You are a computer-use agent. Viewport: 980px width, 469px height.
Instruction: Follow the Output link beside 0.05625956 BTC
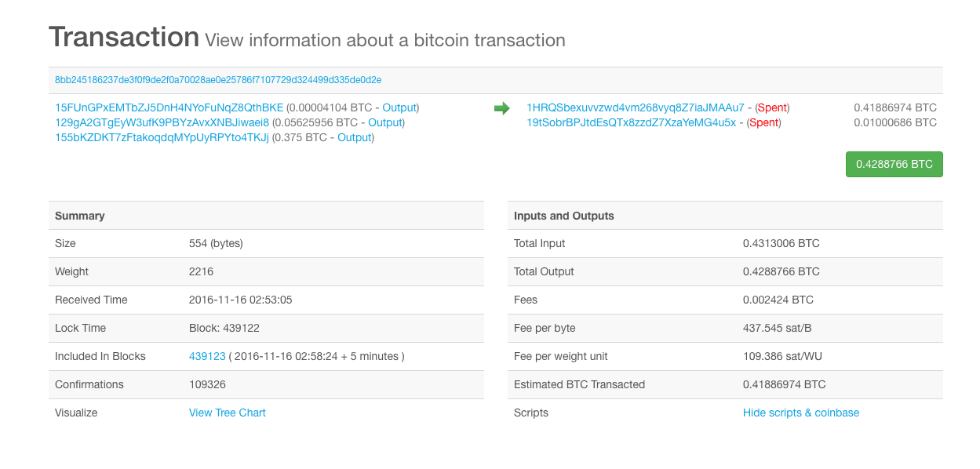coord(384,122)
